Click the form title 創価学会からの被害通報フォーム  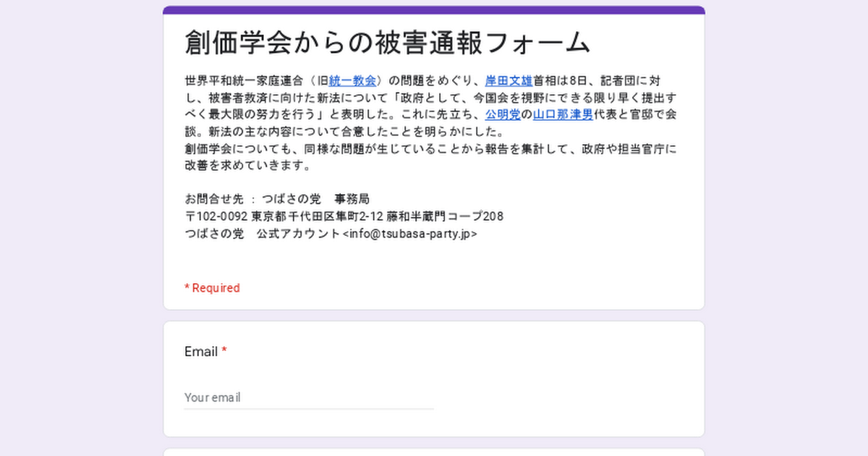[x=388, y=43]
